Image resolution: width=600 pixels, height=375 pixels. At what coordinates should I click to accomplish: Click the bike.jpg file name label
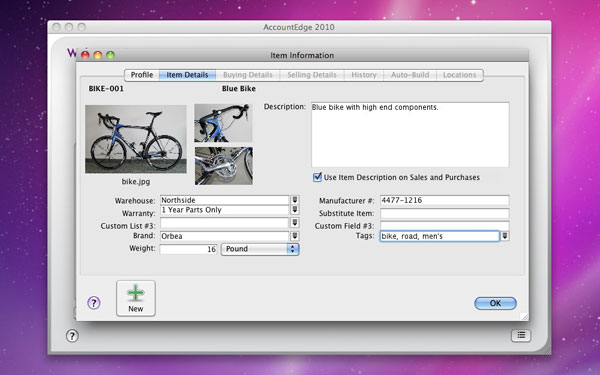(x=136, y=181)
